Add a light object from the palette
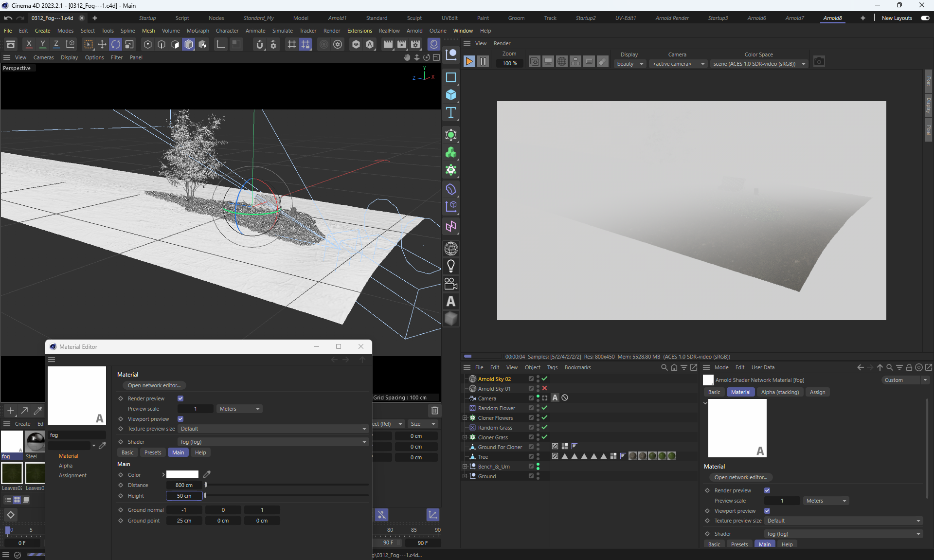Image resolution: width=934 pixels, height=560 pixels. [x=451, y=266]
